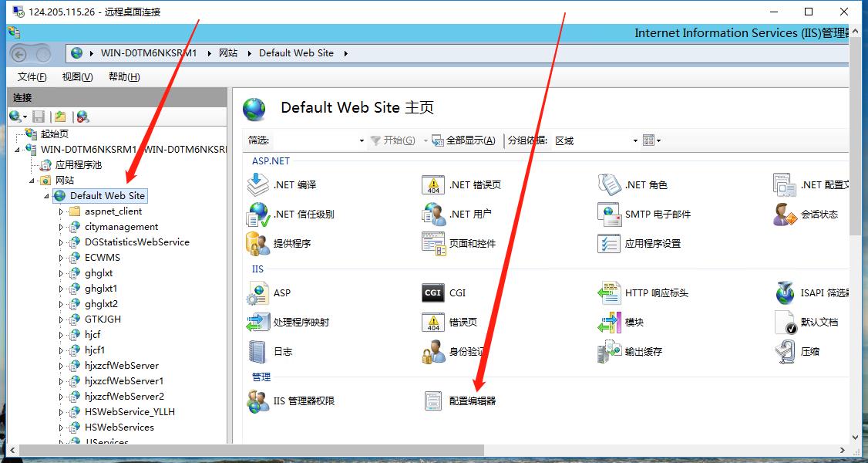Select the ghglxt1 tree item
868x463 pixels.
(101, 289)
